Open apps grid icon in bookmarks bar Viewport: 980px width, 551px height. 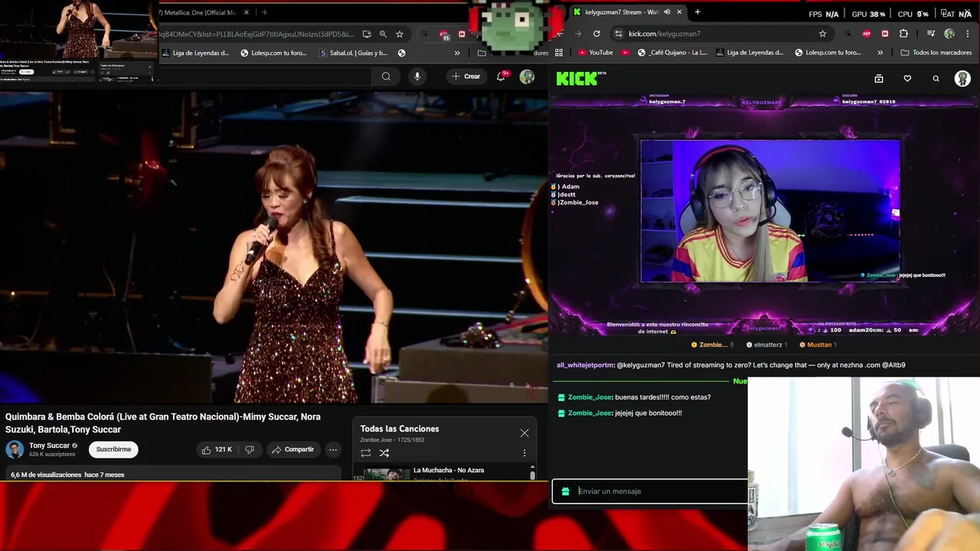click(x=559, y=53)
